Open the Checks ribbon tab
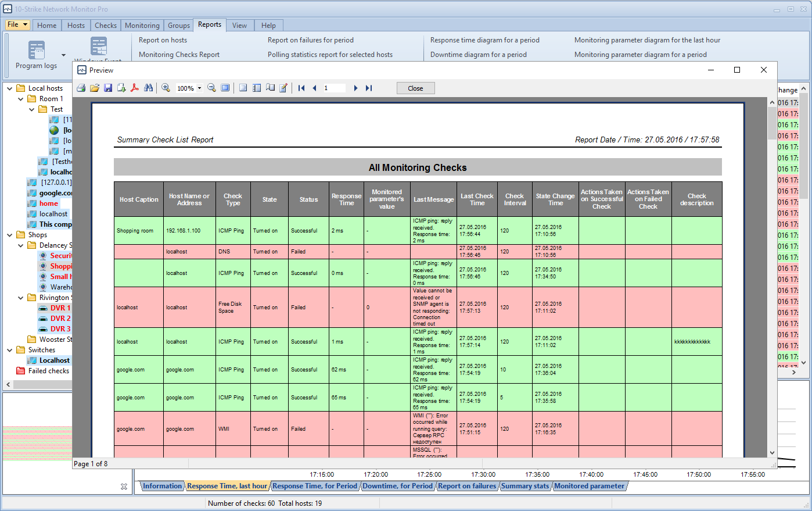 pos(106,25)
